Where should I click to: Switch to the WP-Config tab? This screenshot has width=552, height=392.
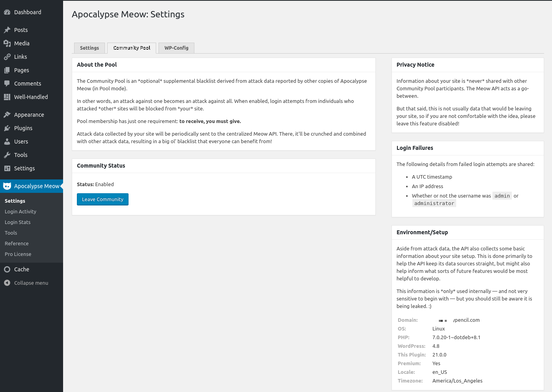[x=176, y=48]
